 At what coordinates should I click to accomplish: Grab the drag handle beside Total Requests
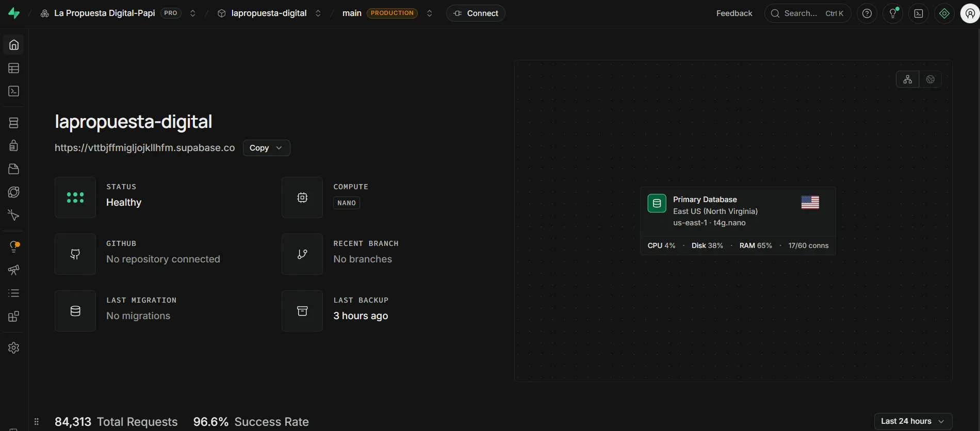pyautogui.click(x=37, y=422)
